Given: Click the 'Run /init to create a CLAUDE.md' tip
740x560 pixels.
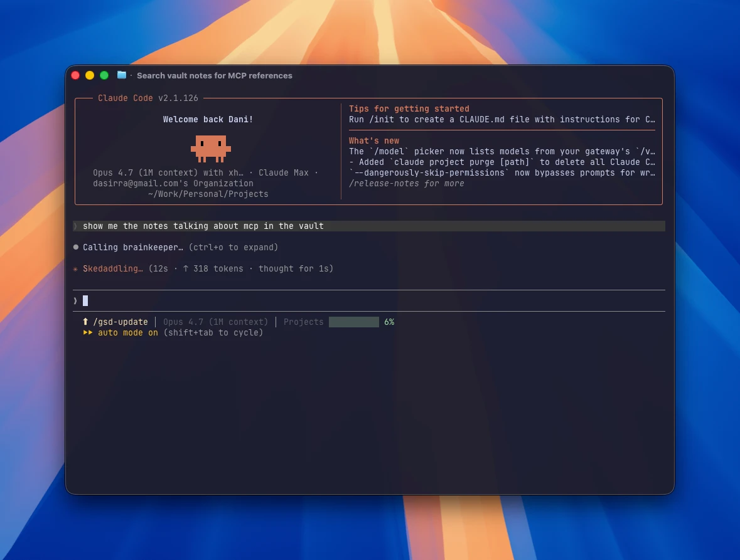Looking at the screenshot, I should point(502,119).
